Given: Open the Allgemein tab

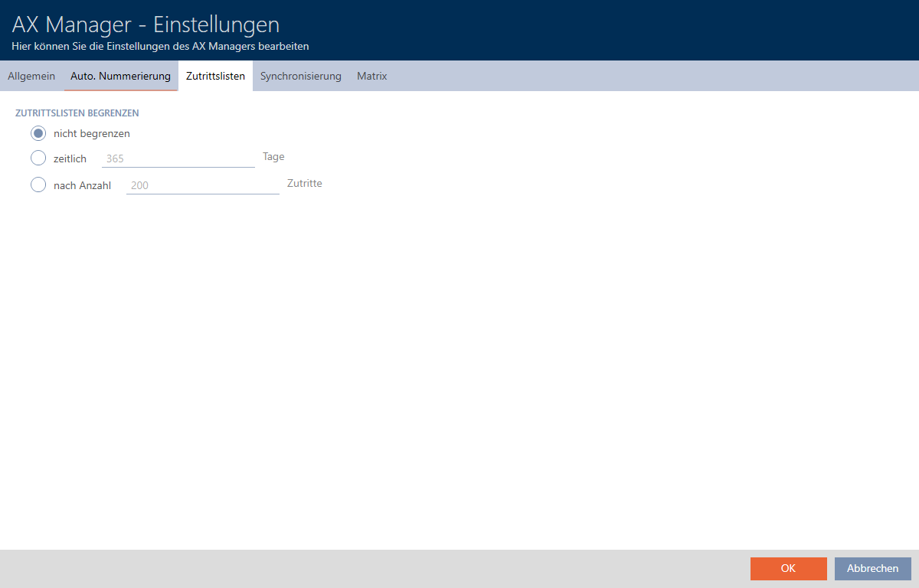Looking at the screenshot, I should coord(31,77).
